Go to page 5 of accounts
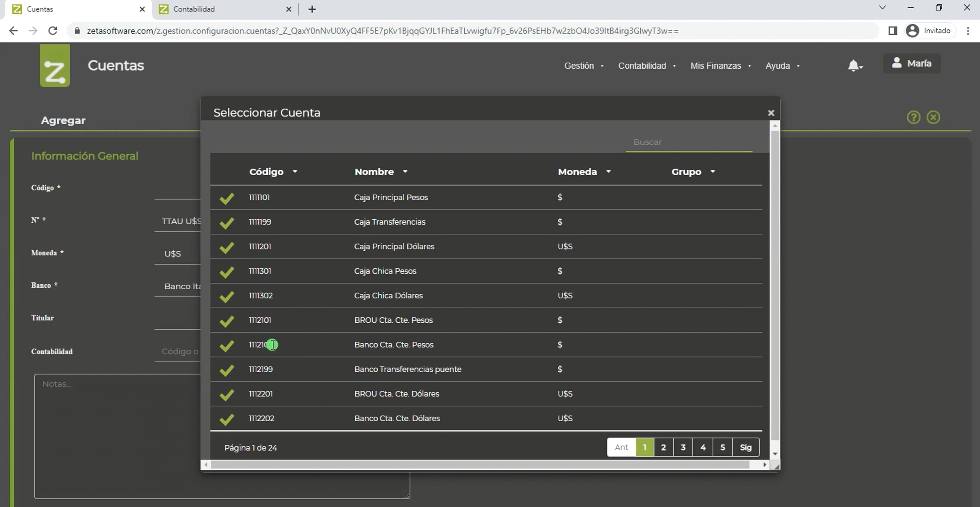Viewport: 980px width, 507px height. [x=723, y=447]
